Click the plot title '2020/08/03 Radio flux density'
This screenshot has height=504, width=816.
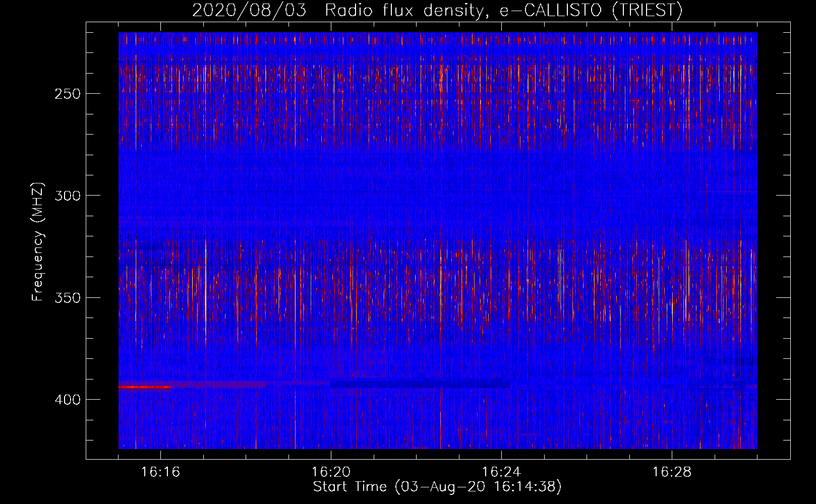point(437,10)
